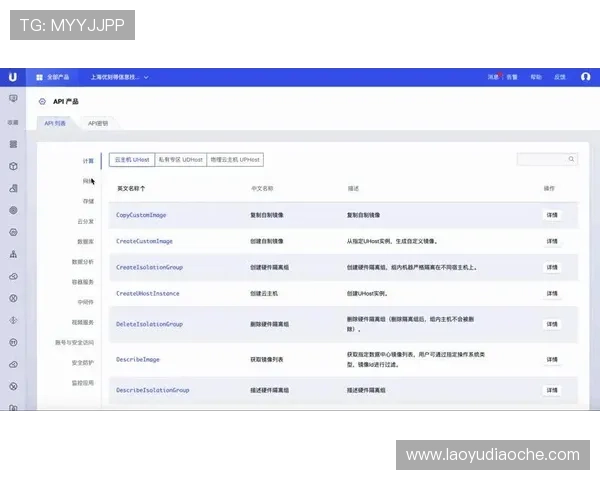Image resolution: width=600 pixels, height=480 pixels.
Task: Open 收藏 favorites in left sidebar
Action: (x=13, y=122)
